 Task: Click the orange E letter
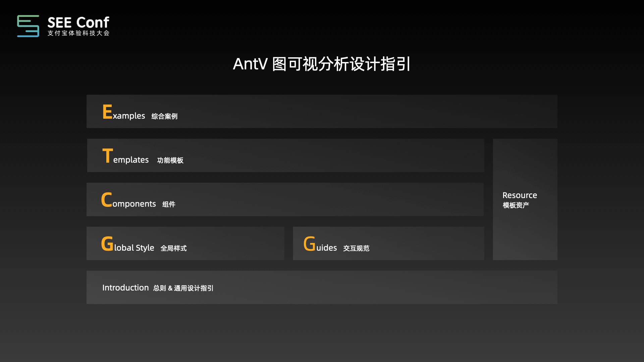(107, 112)
